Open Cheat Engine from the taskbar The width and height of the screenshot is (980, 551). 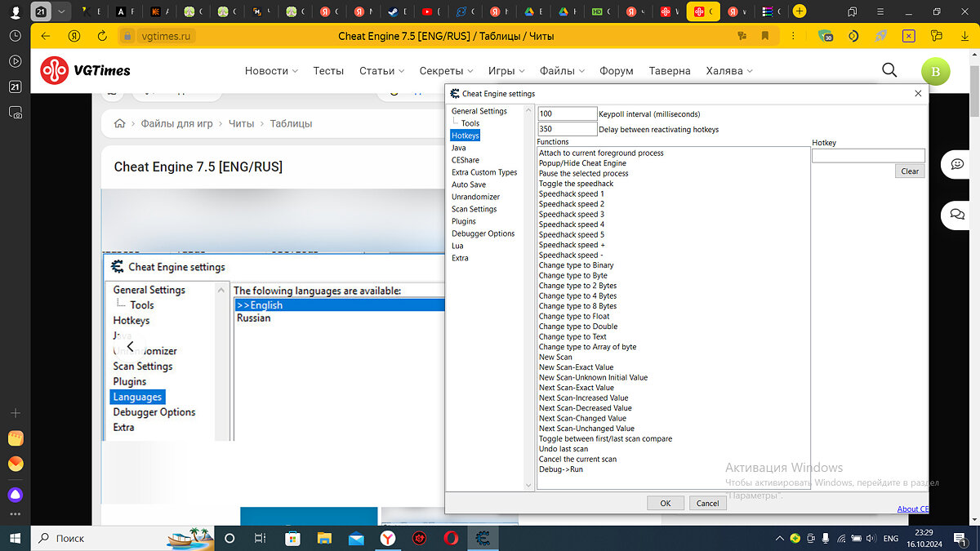point(483,538)
